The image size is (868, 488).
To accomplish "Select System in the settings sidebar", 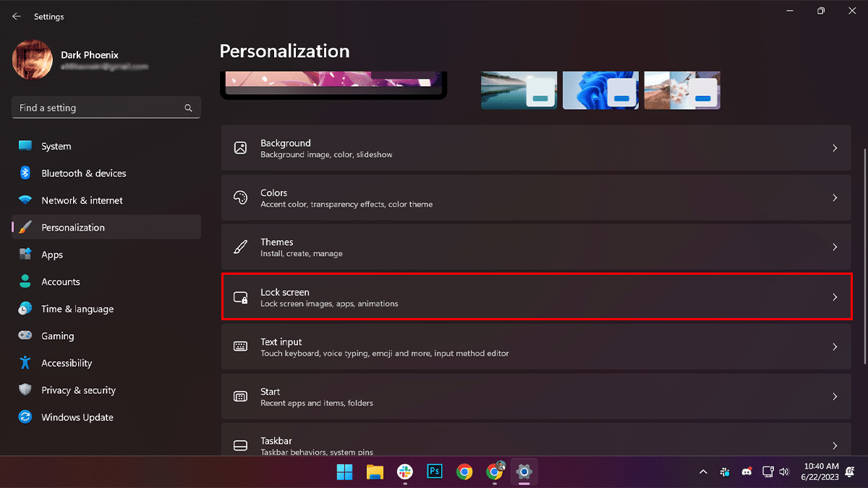I will click(x=56, y=146).
